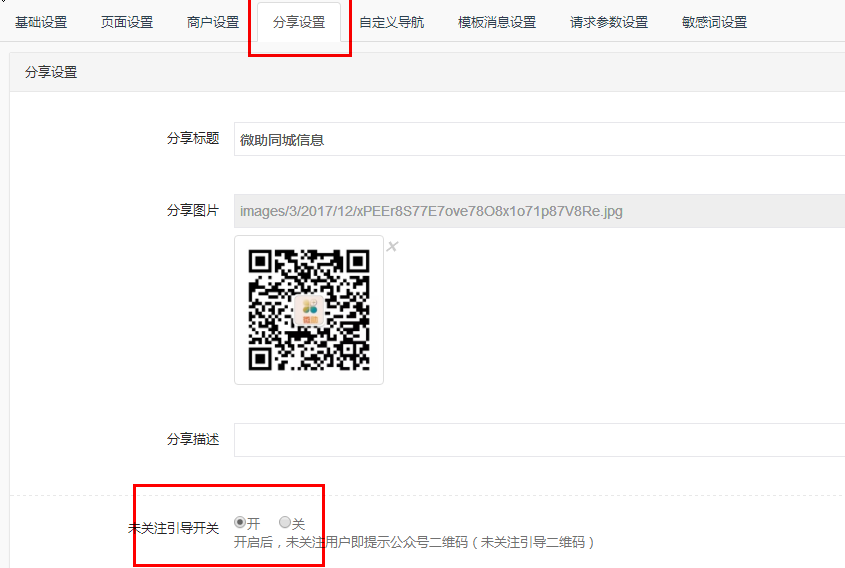Click the 分享标题 label
This screenshot has height=568, width=845.
pyautogui.click(x=193, y=138)
